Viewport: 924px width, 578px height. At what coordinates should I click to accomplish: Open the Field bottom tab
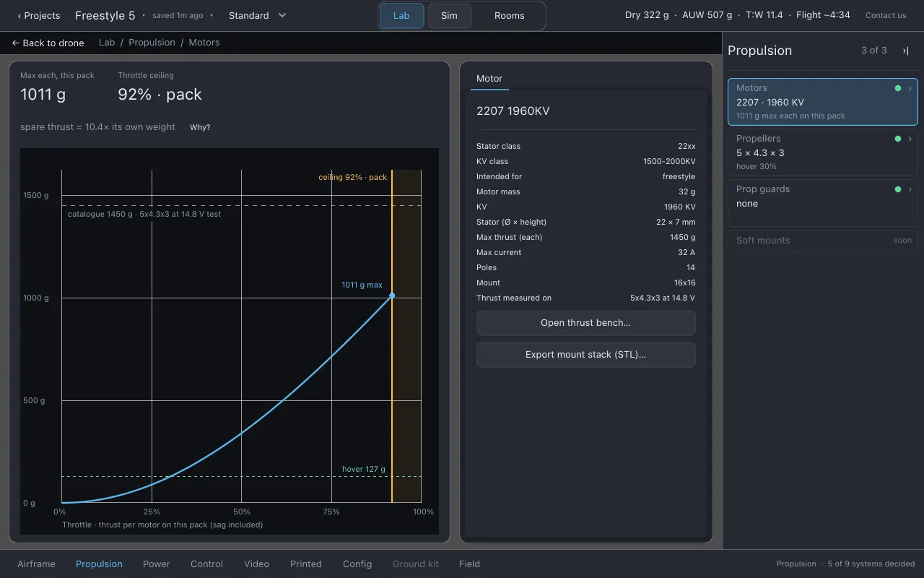click(x=469, y=564)
